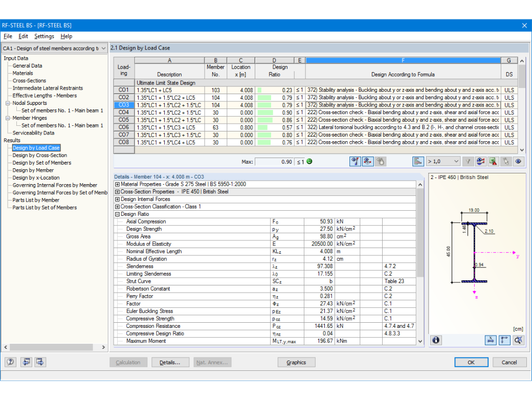Expand Cross-Section Classification Class 1 section

click(117, 207)
